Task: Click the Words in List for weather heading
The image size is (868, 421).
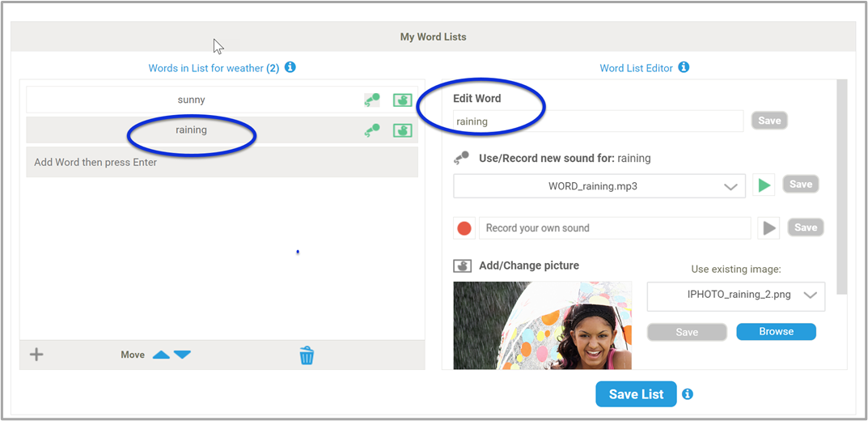Action: click(x=214, y=69)
